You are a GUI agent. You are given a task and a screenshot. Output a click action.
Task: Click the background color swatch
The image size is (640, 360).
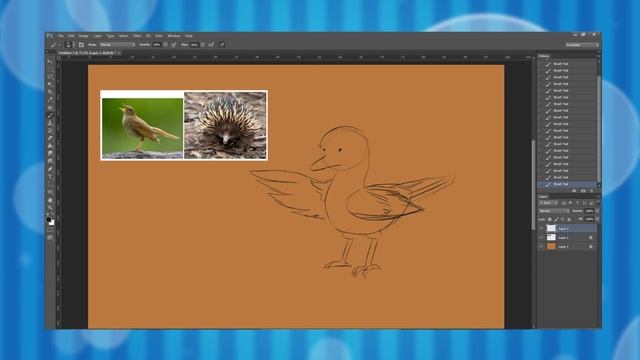52,223
